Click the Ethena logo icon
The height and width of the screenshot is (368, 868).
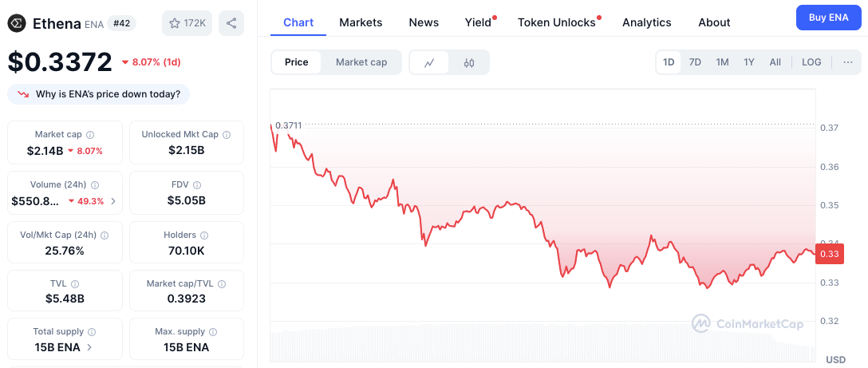pyautogui.click(x=18, y=22)
